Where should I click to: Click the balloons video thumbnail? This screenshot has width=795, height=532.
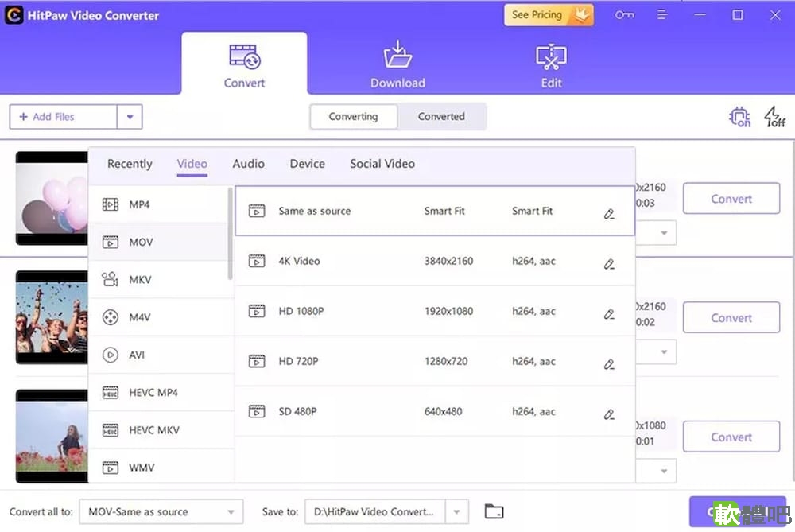(x=52, y=198)
